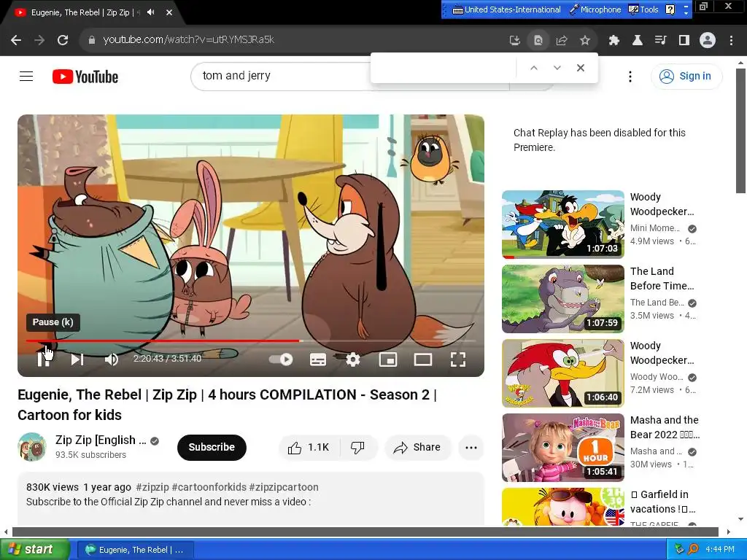This screenshot has width=747, height=560.
Task: Go to YouTube home via logo
Action: (85, 77)
